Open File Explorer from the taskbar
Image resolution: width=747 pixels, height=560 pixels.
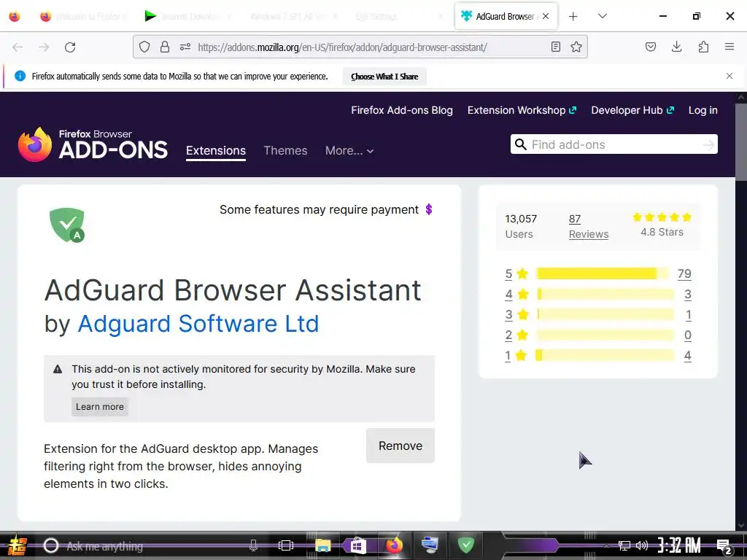point(322,545)
